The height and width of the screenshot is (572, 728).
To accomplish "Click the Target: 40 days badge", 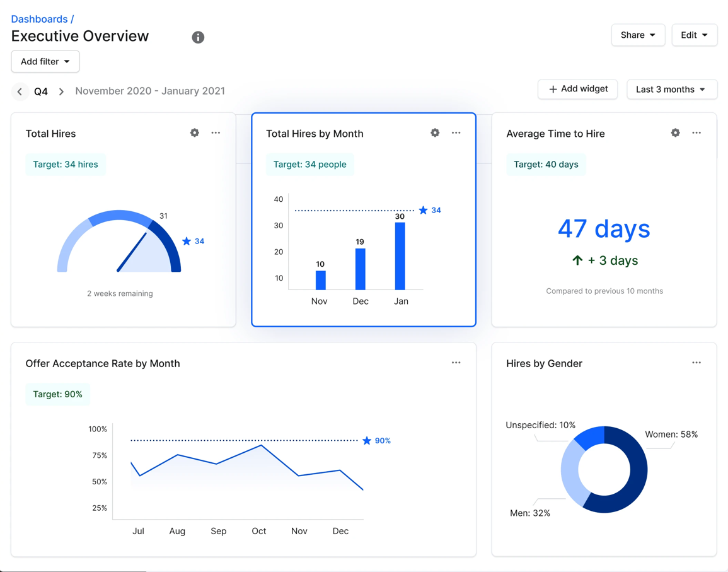I will click(x=546, y=165).
